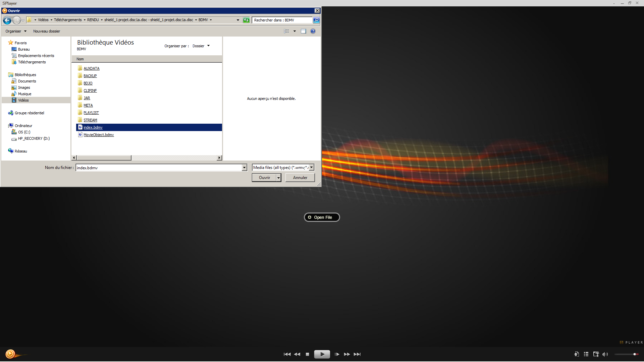Click the open file arrow icon in the player bar
Viewport: 644px width, 362px height.
(x=576, y=354)
